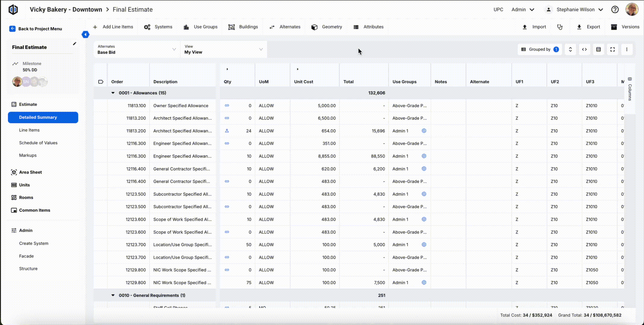644x325 pixels.
Task: Open Schedule of Values page
Action: pyautogui.click(x=38, y=143)
